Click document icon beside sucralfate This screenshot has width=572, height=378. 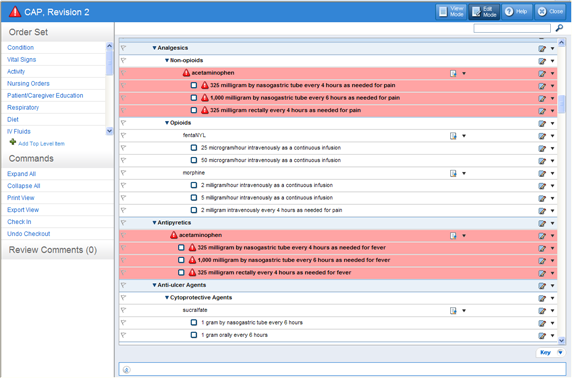pos(453,311)
